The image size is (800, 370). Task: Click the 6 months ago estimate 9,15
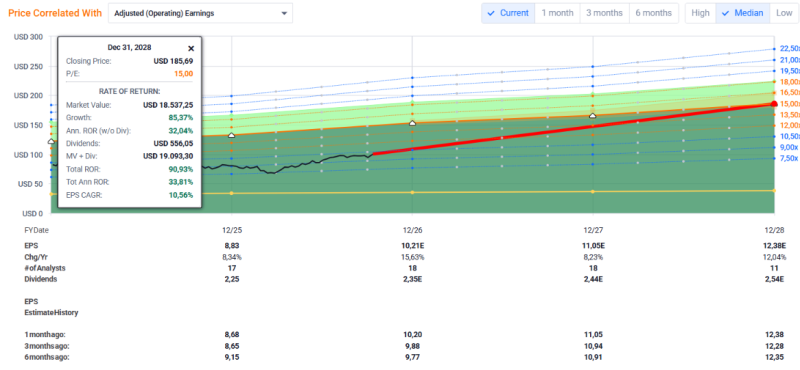tap(232, 357)
